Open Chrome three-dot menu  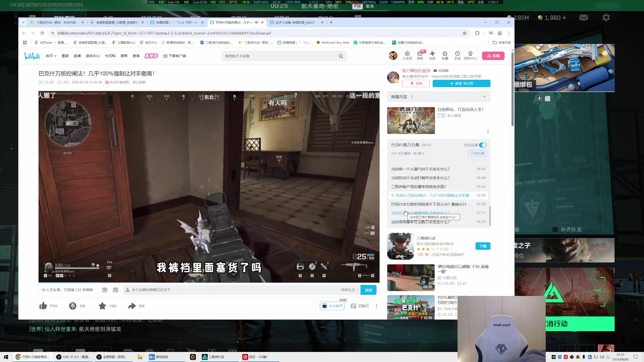(509, 33)
